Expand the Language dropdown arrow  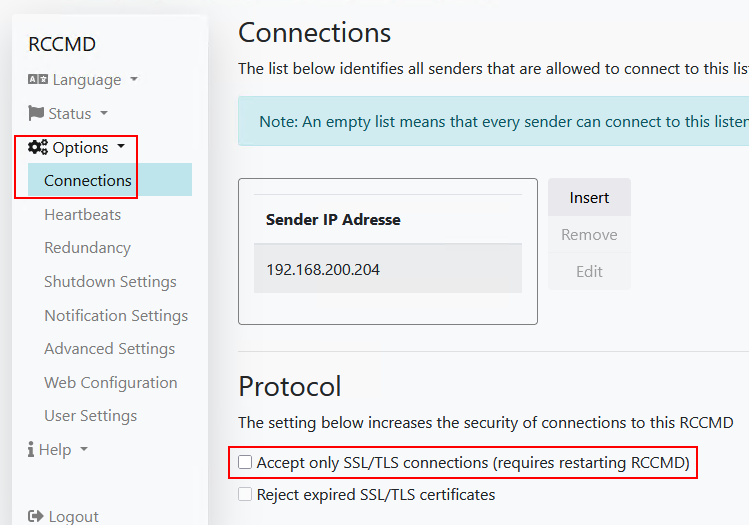134,79
